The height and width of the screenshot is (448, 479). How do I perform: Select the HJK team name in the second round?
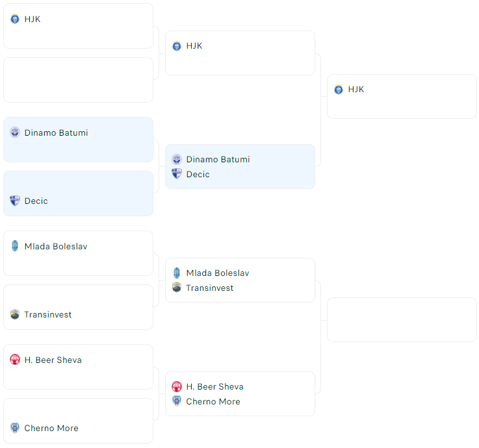tap(194, 46)
